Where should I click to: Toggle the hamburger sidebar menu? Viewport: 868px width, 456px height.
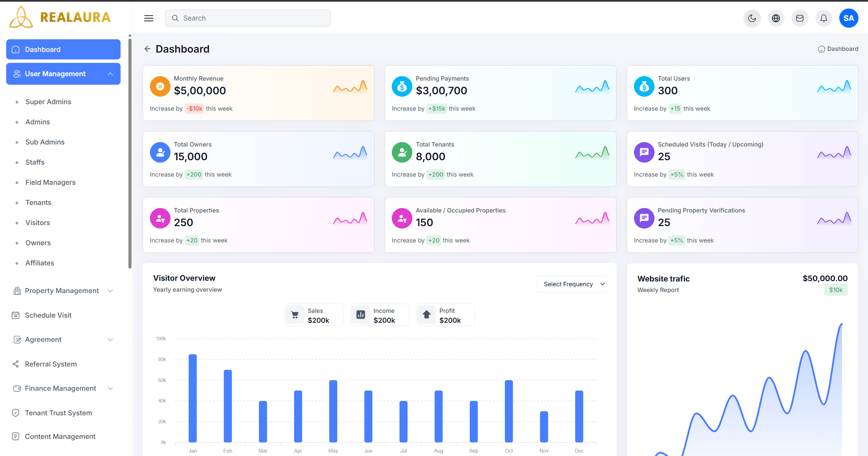149,18
